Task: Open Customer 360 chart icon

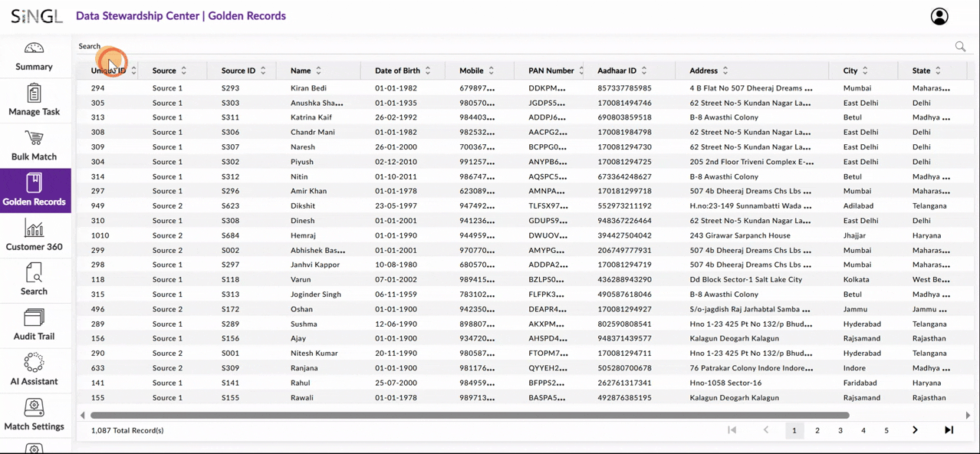Action: [x=35, y=229]
